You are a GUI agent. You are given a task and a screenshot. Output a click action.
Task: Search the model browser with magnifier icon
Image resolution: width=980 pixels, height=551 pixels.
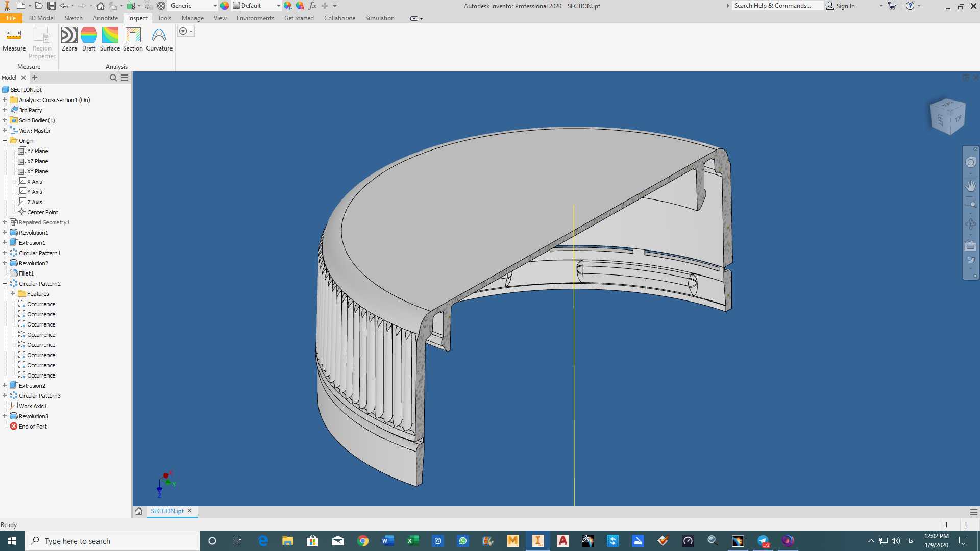(x=113, y=78)
